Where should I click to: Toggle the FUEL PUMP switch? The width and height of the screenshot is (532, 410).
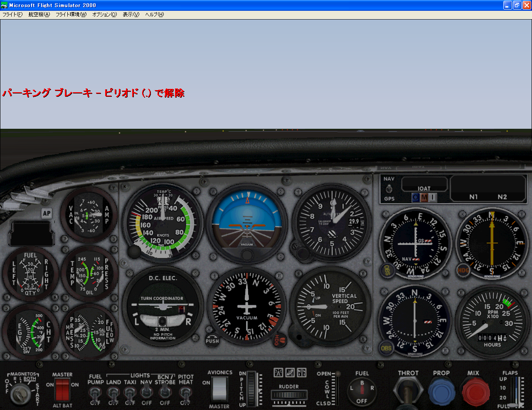coord(95,395)
